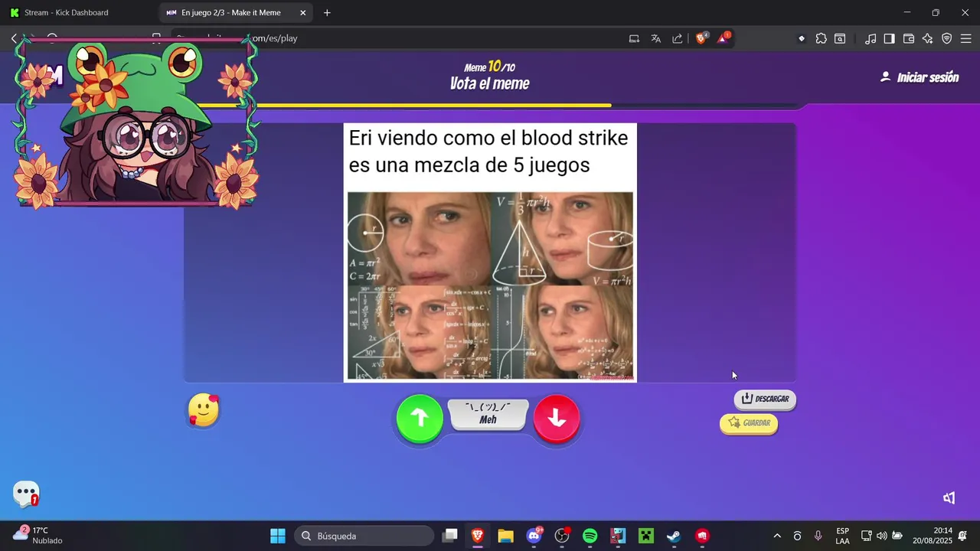Open Brave Rewards triangle icon
The width and height of the screenshot is (980, 551).
(x=723, y=38)
